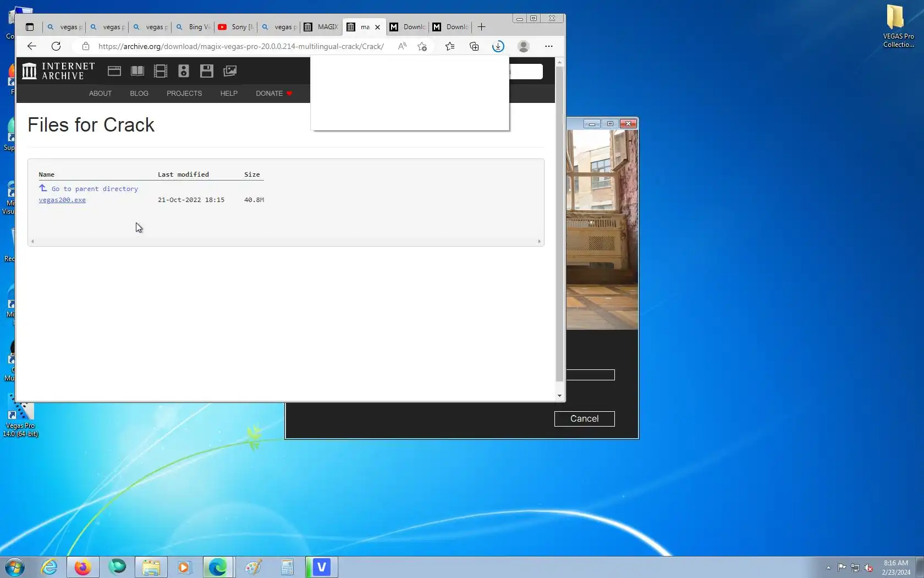Open the Archive images icon

pyautogui.click(x=230, y=71)
